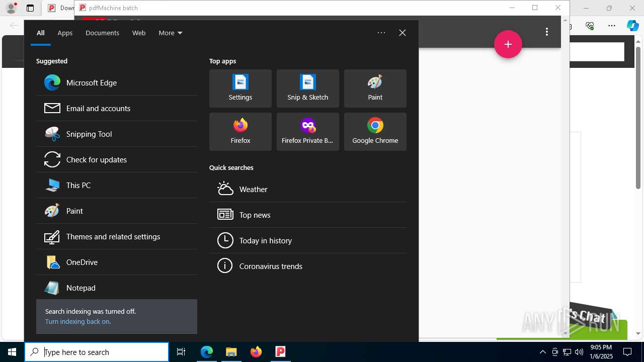Open Edge tab actions menu
The height and width of the screenshot is (362, 644).
click(x=30, y=8)
